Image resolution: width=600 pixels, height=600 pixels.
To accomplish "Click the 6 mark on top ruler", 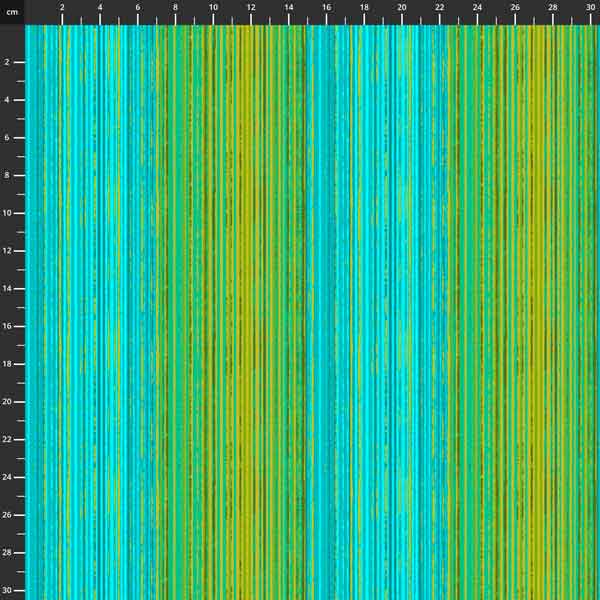I will click(x=137, y=8).
